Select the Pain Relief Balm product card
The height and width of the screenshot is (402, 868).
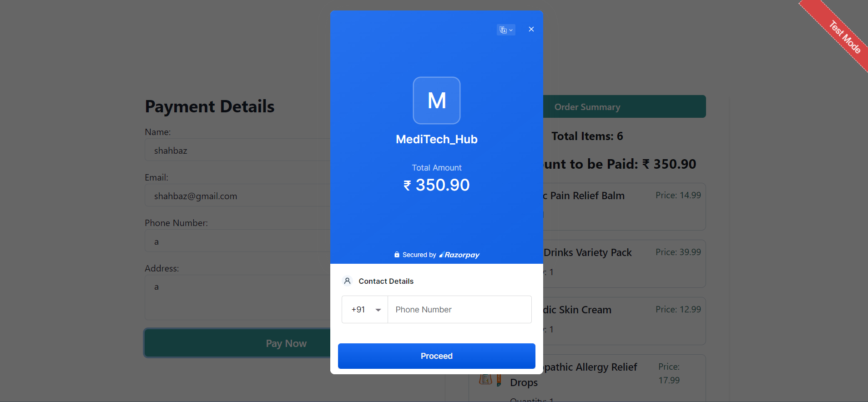[x=624, y=207]
